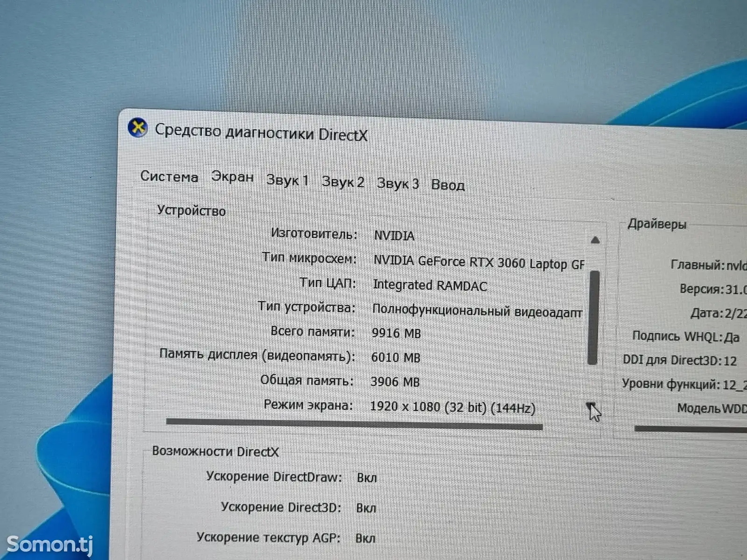Click the Средство диагностики DirectX window title
This screenshot has width=747, height=560.
(x=261, y=133)
